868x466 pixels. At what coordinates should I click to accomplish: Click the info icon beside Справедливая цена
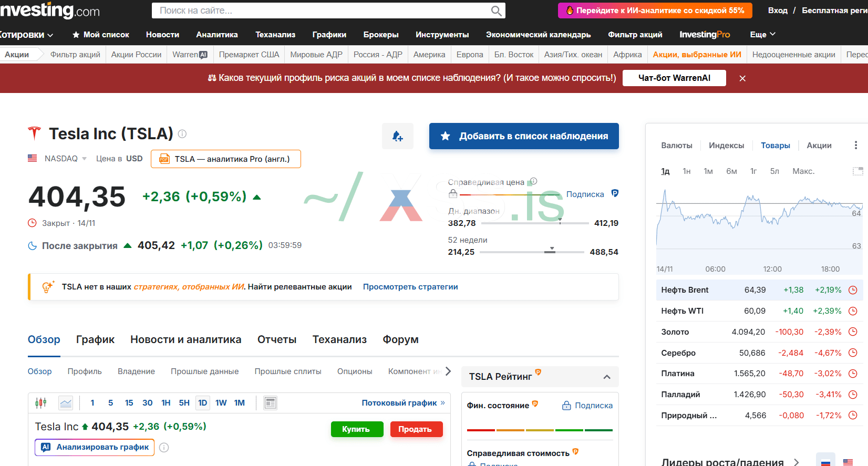[533, 181]
